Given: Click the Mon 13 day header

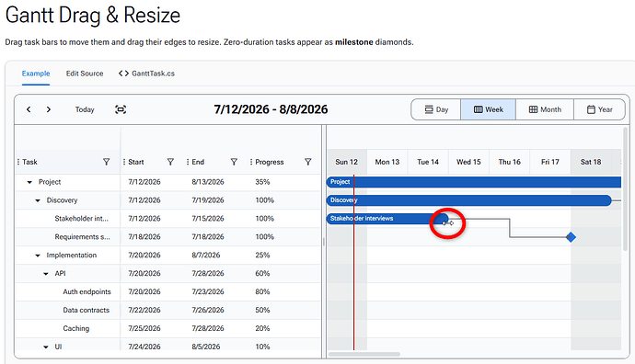Looking at the screenshot, I should pyautogui.click(x=387, y=162).
